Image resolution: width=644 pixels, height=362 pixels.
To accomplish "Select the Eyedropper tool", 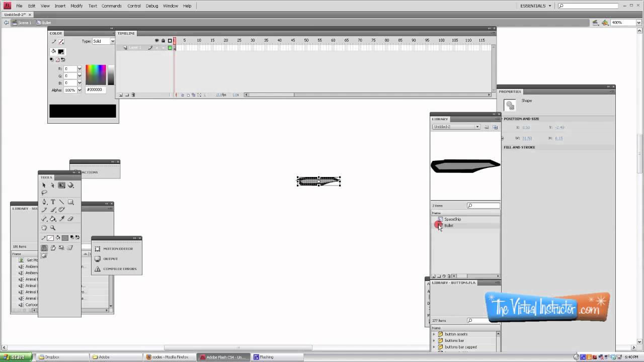I will pos(62,218).
